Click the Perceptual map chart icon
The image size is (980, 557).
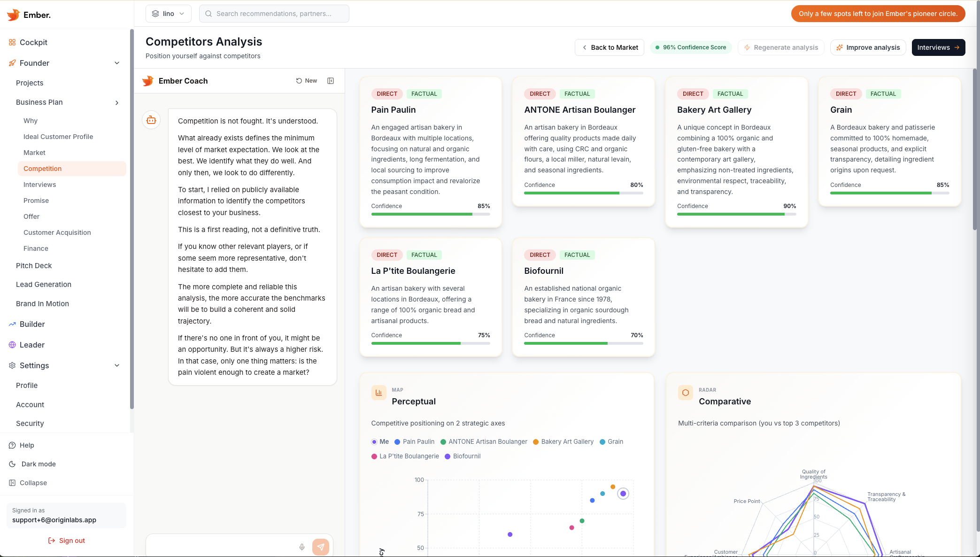coord(378,393)
